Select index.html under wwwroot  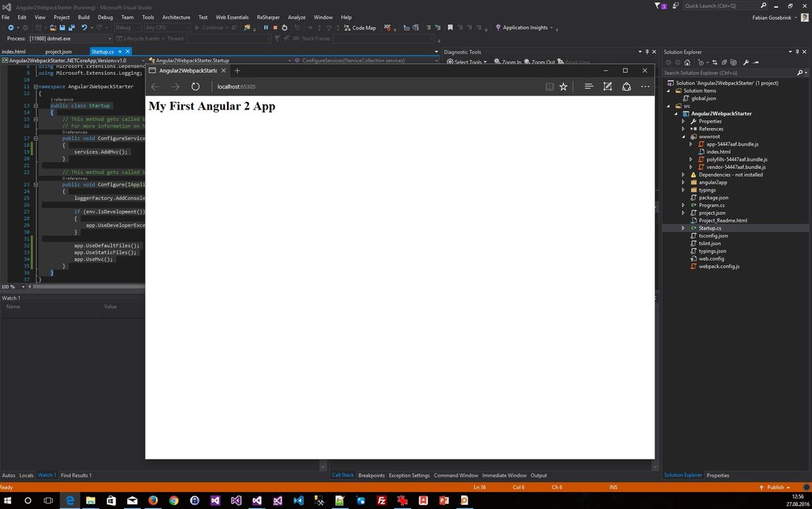tap(718, 152)
